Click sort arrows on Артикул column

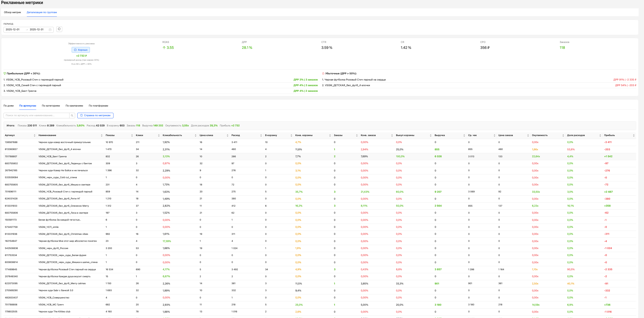point(35,136)
